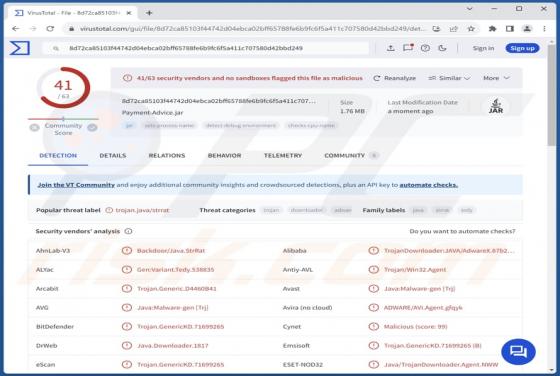This screenshot has width=560, height=376.
Task: Expand the More dropdown menu
Action: pyautogui.click(x=496, y=78)
